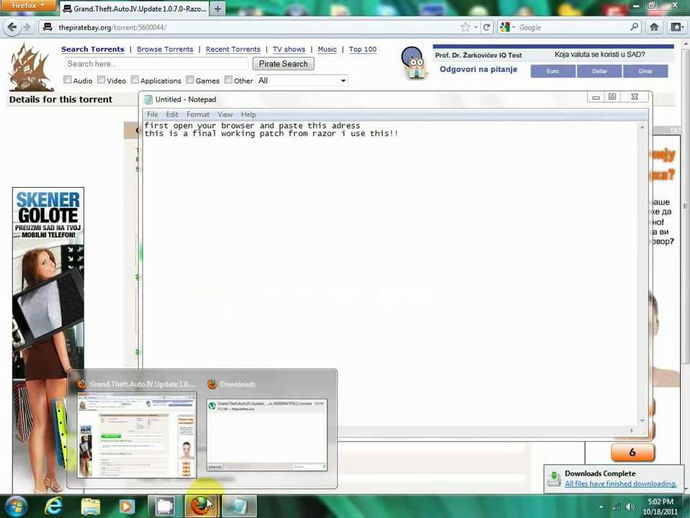Click the Dollar answer button in ad
This screenshot has width=690, height=518.
coord(599,71)
